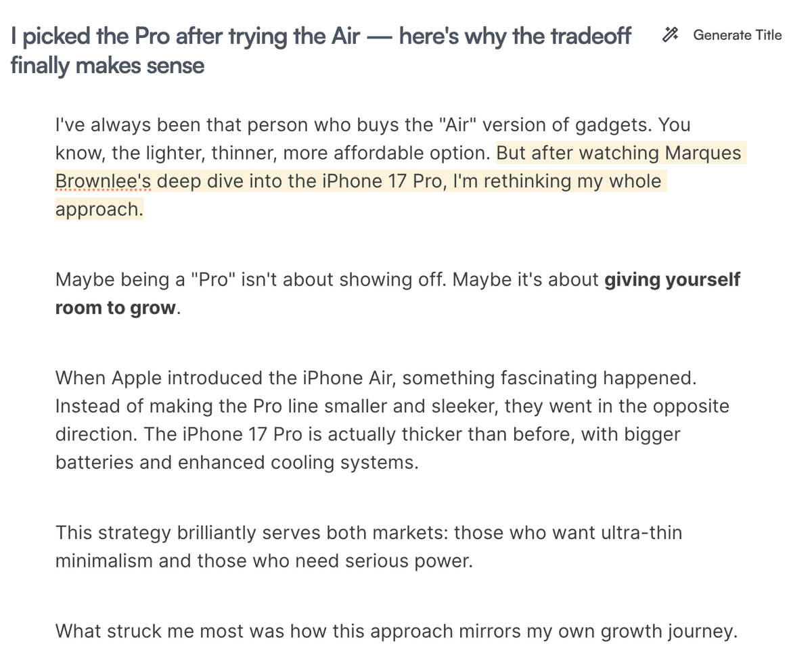
Task: Click the first paragraph about buying Air gadgets
Action: 271,125
